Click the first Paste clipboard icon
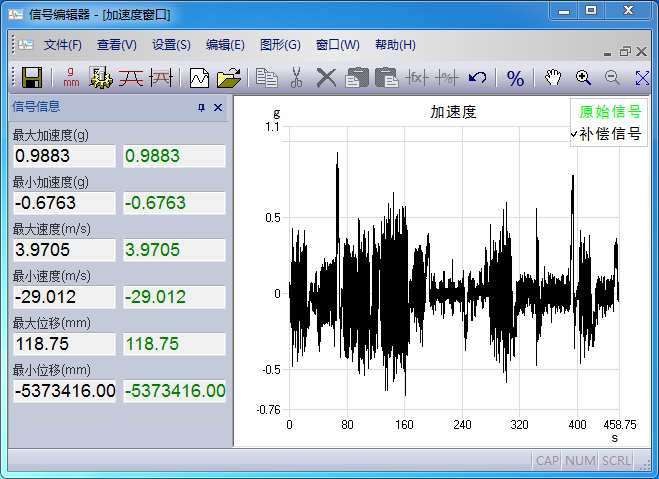659x479 pixels. 357,78
